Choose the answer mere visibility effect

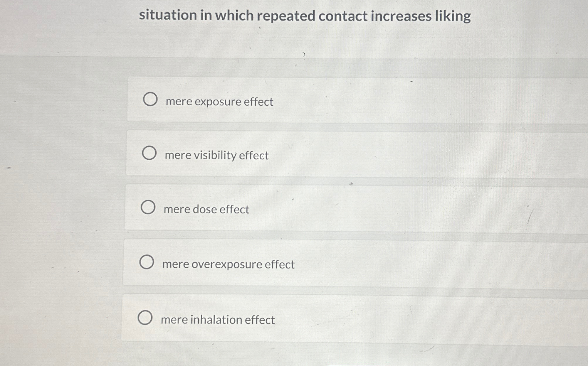(216, 156)
